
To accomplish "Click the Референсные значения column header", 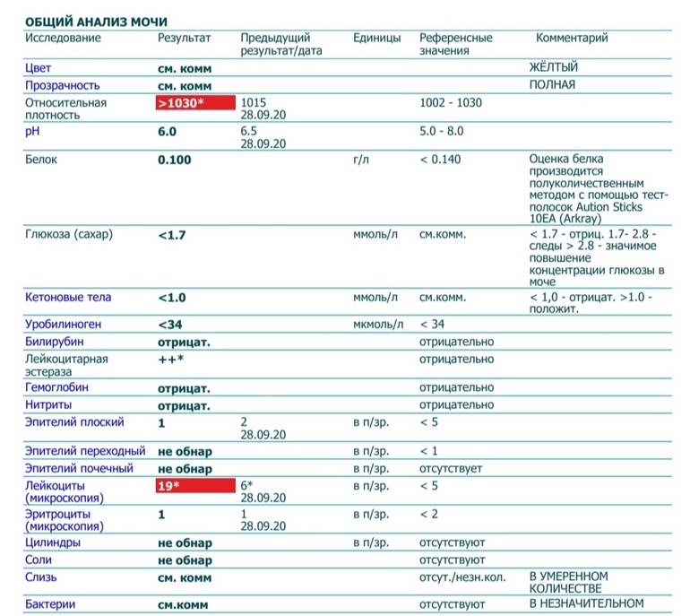I will (x=456, y=45).
